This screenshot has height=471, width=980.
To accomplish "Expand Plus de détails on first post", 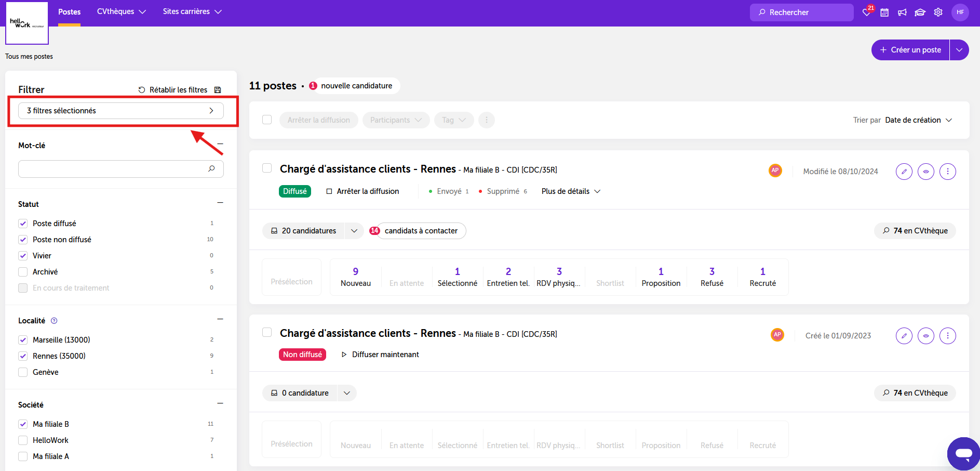I will (571, 191).
